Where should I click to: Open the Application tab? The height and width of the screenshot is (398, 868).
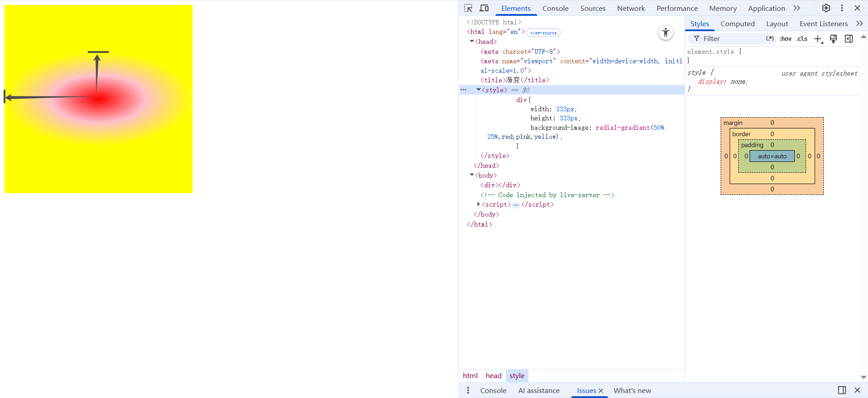pos(766,8)
